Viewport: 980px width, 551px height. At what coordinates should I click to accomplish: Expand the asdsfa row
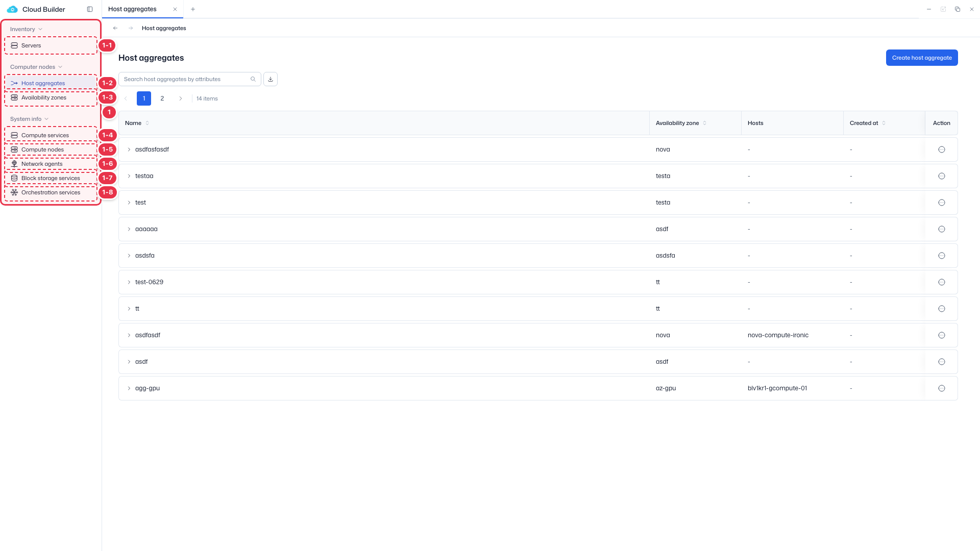tap(129, 256)
